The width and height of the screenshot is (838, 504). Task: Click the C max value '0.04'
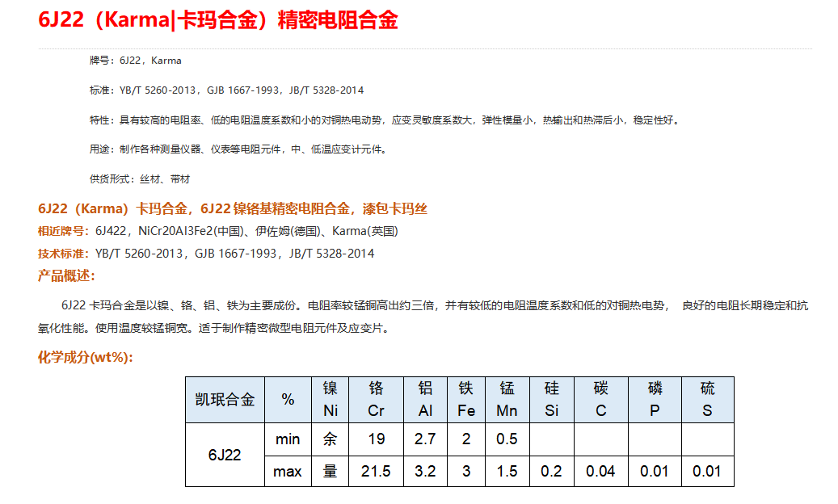[x=601, y=472]
